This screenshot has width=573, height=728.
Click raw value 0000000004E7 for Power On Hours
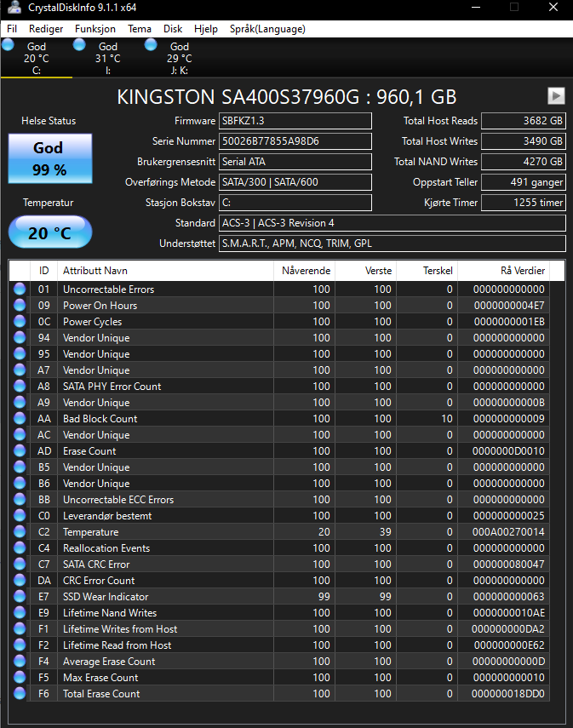point(509,305)
